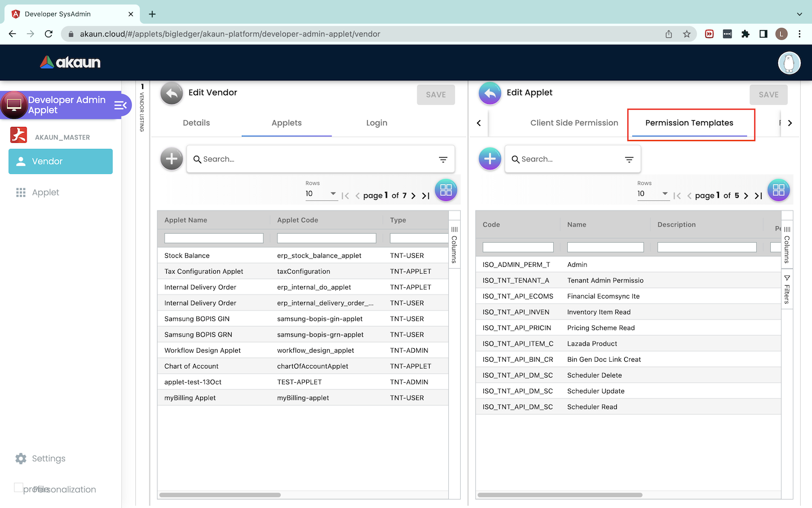Open the grid view icon in vendor applets panel
The height and width of the screenshot is (508, 812).
(446, 190)
